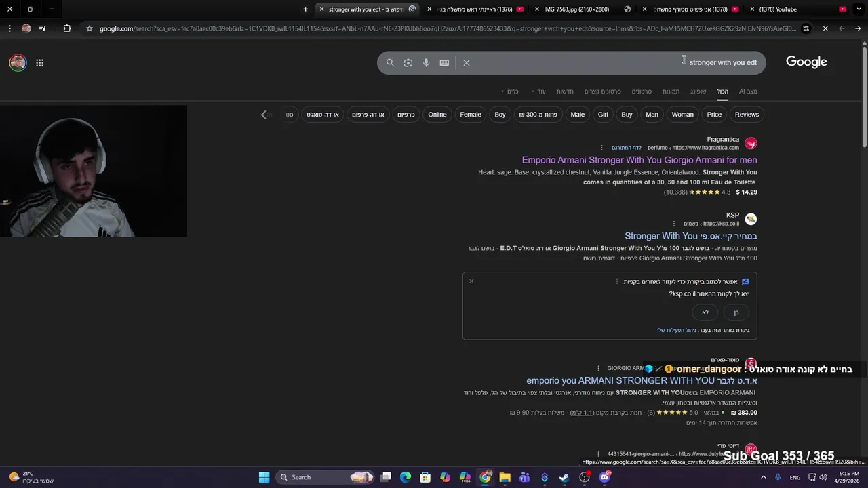The image size is (868, 488).
Task: Open the site info tune icon in address bar
Action: 806,28
